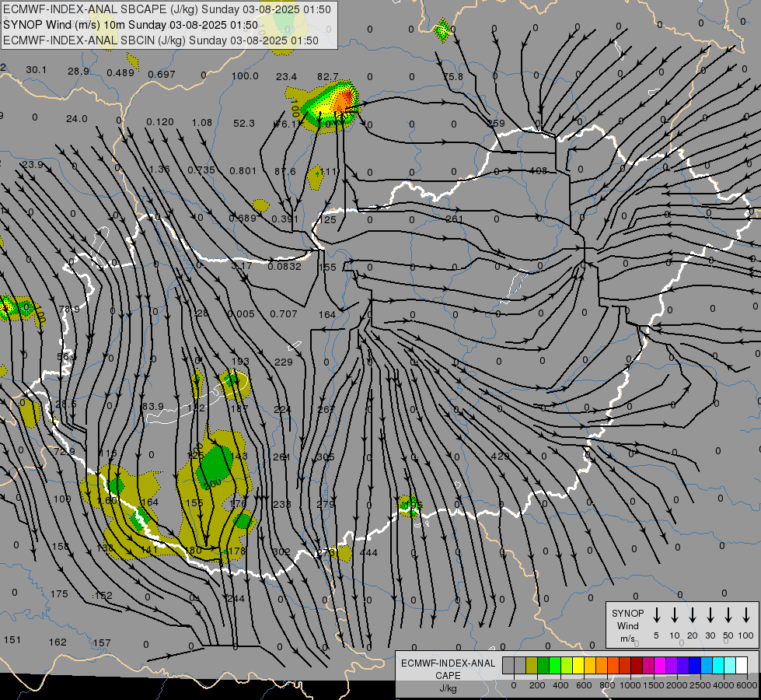This screenshot has width=761, height=700.
Task: Click the 20 m/s wind arrow in legend
Action: (692, 615)
